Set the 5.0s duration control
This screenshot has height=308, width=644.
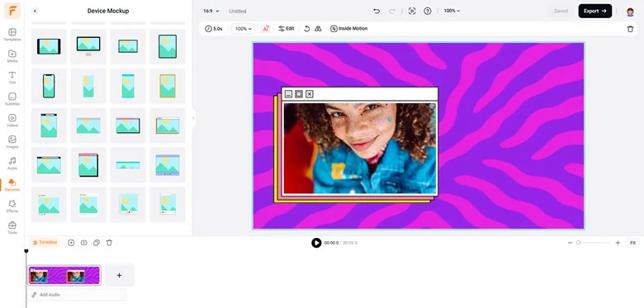(x=214, y=29)
